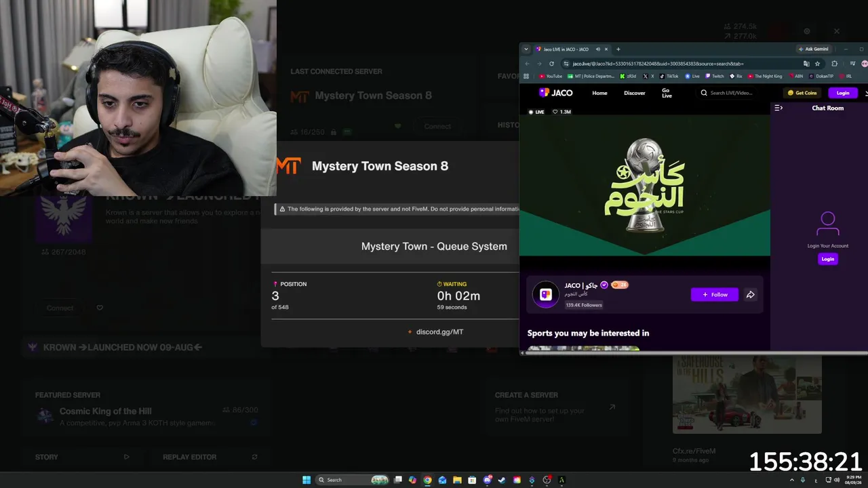Open FiveM settings gear icon

[x=807, y=31]
